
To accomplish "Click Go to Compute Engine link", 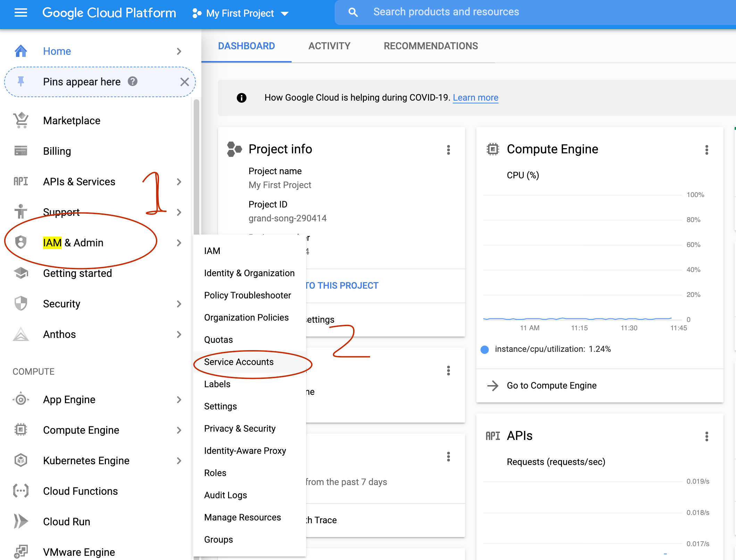I will pos(551,385).
